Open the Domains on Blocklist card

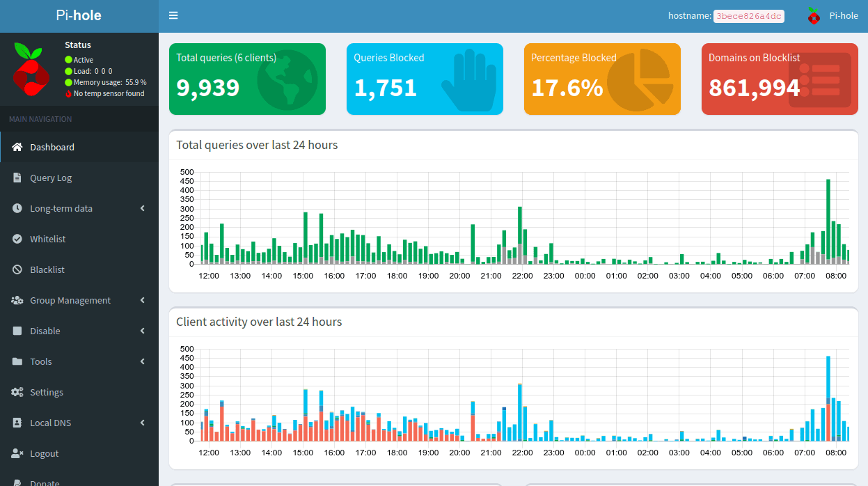tap(780, 79)
